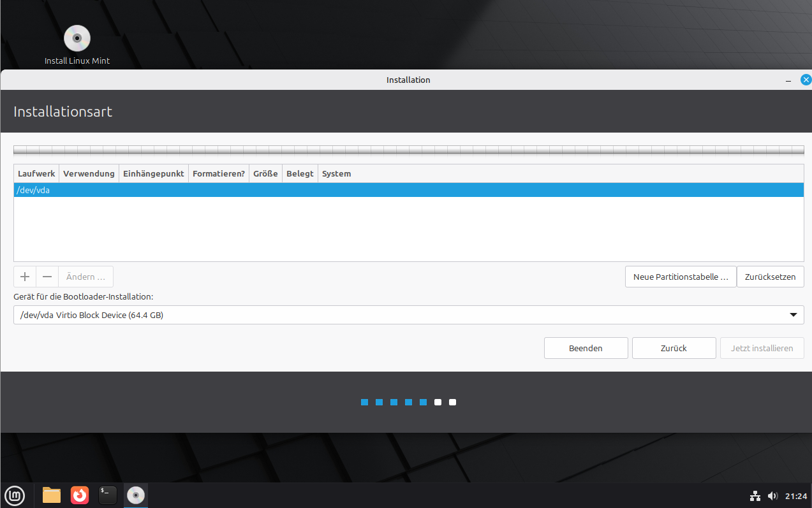Quit installer with Beenden button

(x=586, y=348)
